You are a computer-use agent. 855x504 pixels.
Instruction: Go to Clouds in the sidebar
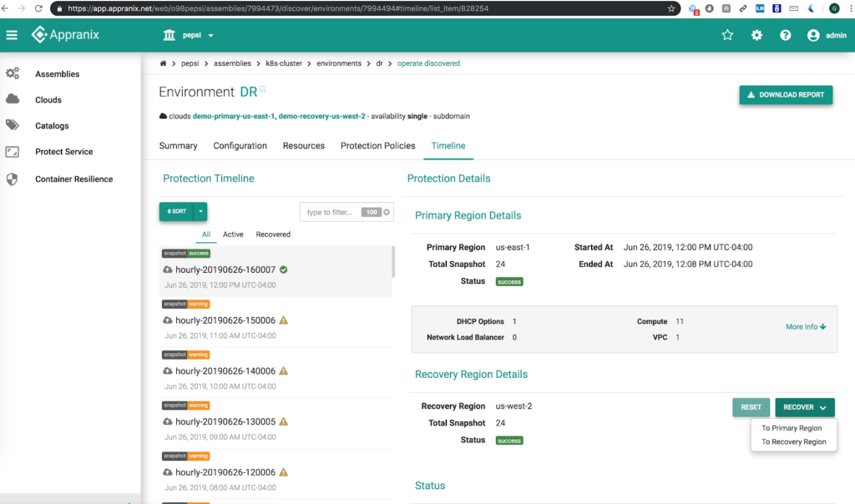pos(48,99)
